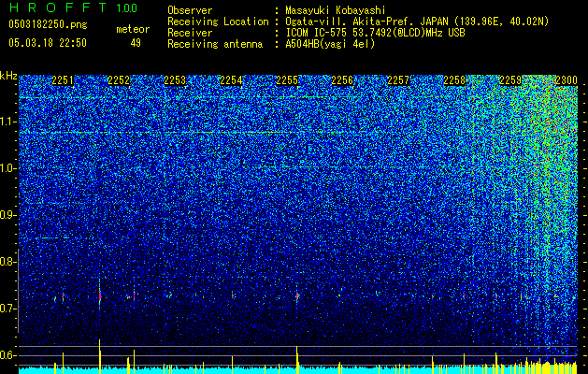Select the file name 0503182250.png
Viewport: 588px width, 374px height.
click(48, 25)
